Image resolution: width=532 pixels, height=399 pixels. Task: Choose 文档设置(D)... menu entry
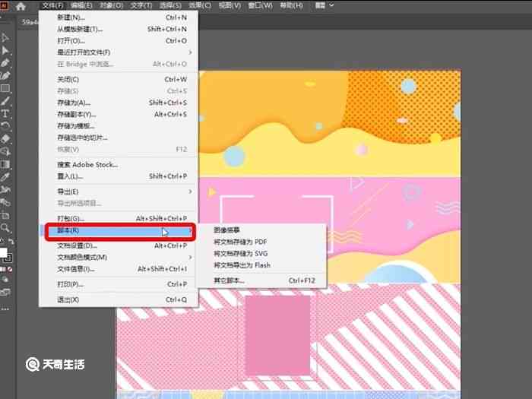click(119, 245)
